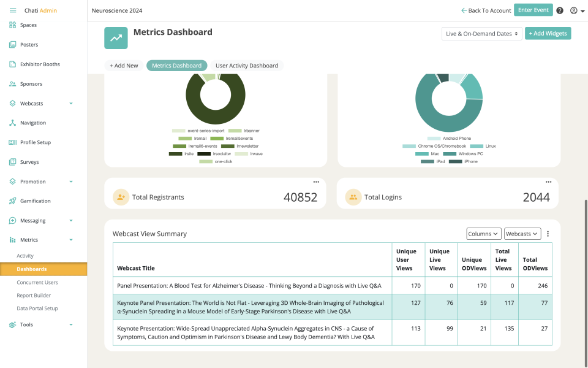Open Report Builder in sidebar
This screenshot has height=368, width=588.
(x=34, y=296)
